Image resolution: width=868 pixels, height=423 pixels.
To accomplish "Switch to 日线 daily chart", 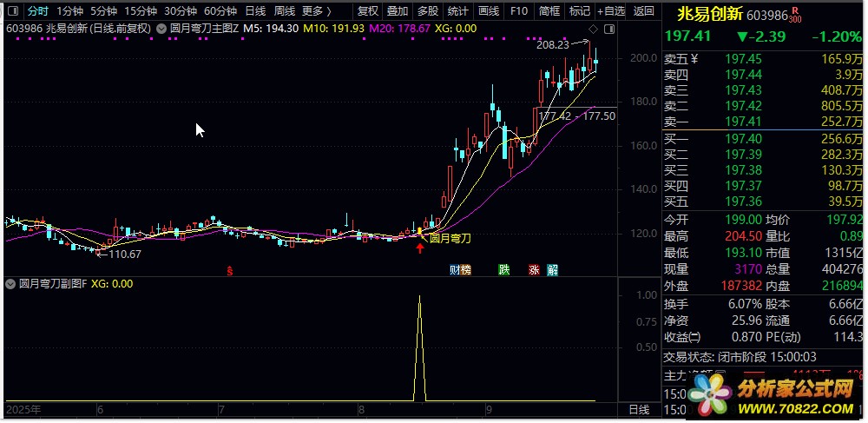I will [x=255, y=10].
